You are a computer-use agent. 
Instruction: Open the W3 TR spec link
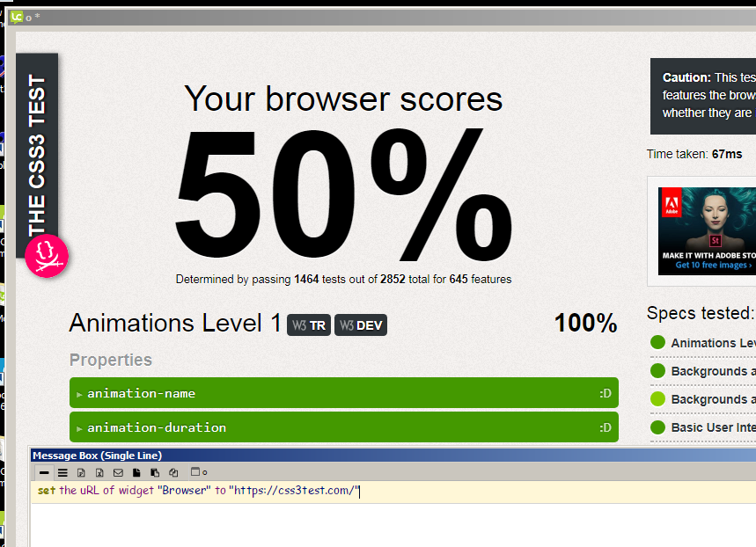pos(309,325)
